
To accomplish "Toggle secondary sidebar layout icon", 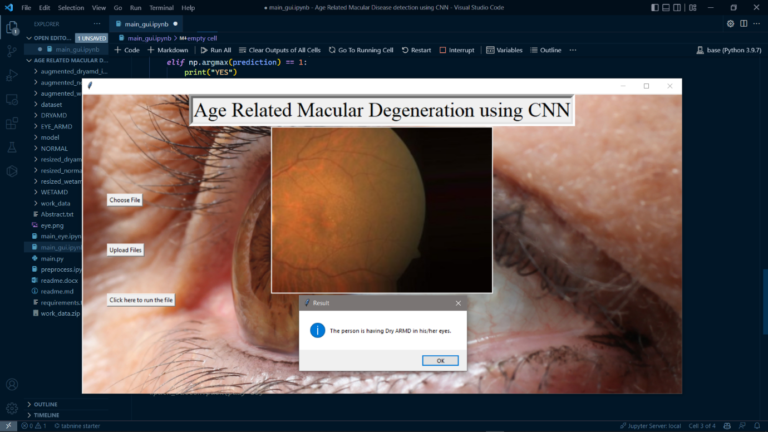I will (x=677, y=8).
